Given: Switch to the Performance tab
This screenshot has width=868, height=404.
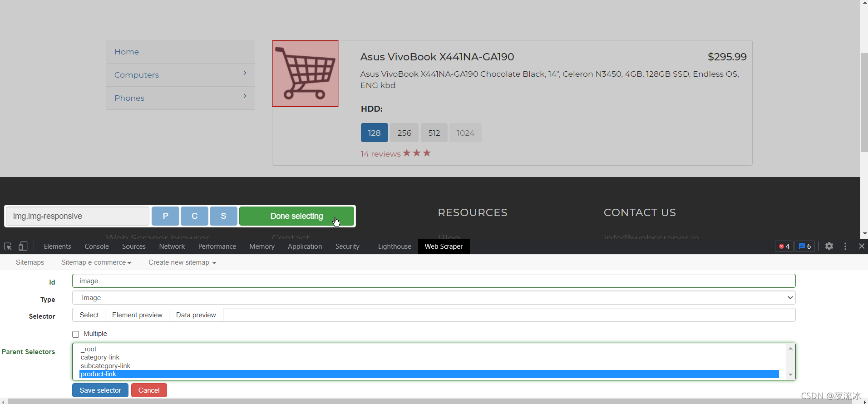Looking at the screenshot, I should click(x=217, y=246).
